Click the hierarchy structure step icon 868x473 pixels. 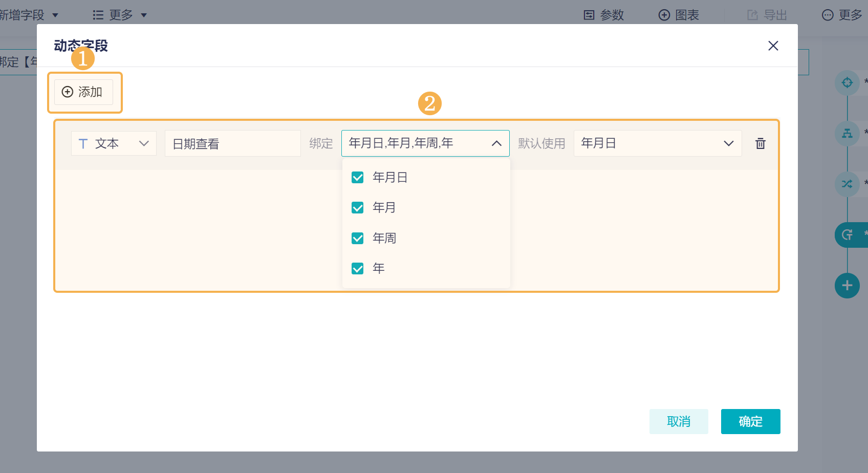pos(848,133)
